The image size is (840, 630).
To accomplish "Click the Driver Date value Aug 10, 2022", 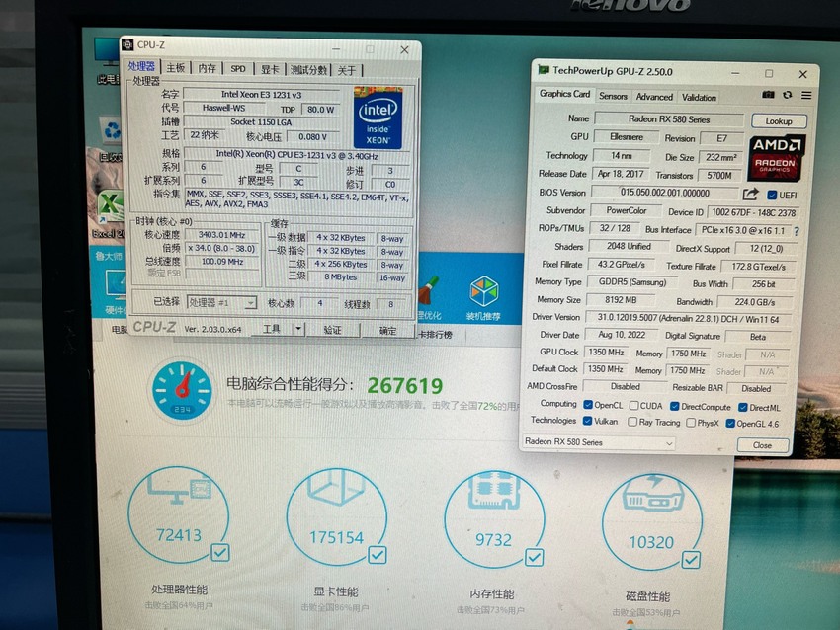I will click(x=622, y=335).
